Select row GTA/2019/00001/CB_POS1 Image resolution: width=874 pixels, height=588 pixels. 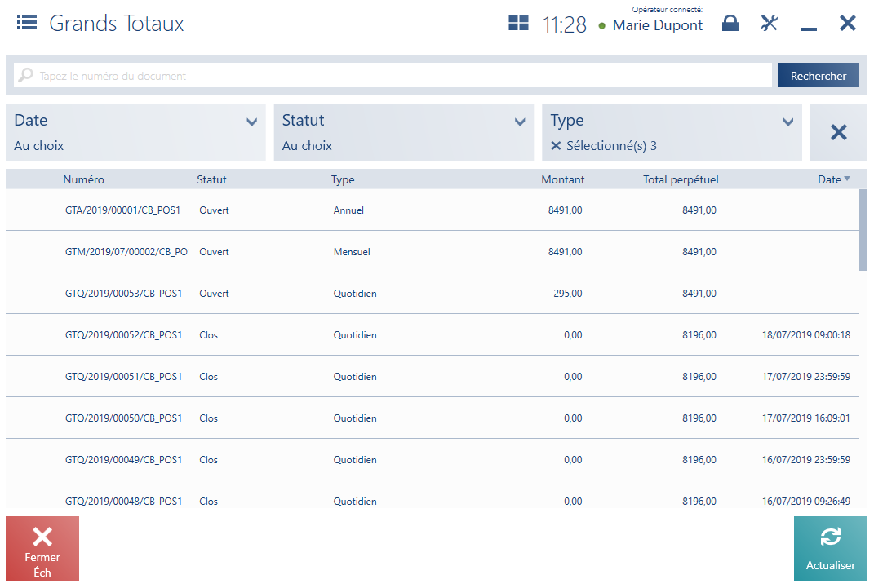[433, 210]
